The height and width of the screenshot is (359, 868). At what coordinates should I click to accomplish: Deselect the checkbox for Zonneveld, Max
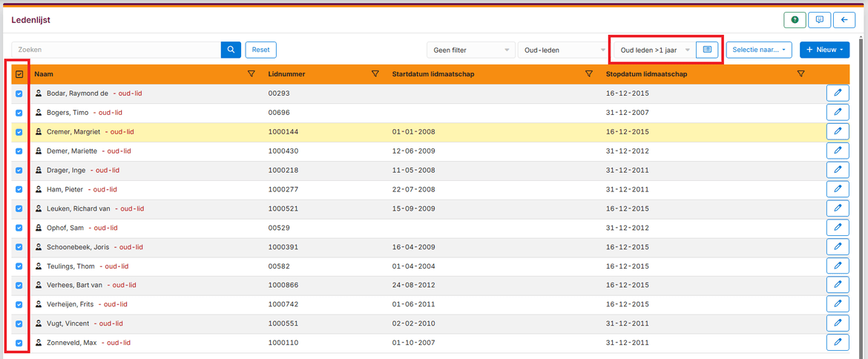coord(19,343)
